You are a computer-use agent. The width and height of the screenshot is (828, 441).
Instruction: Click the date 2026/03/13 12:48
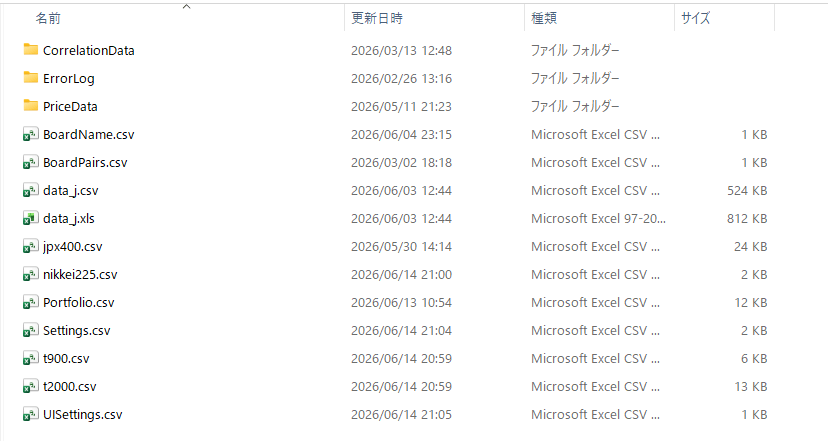point(401,51)
